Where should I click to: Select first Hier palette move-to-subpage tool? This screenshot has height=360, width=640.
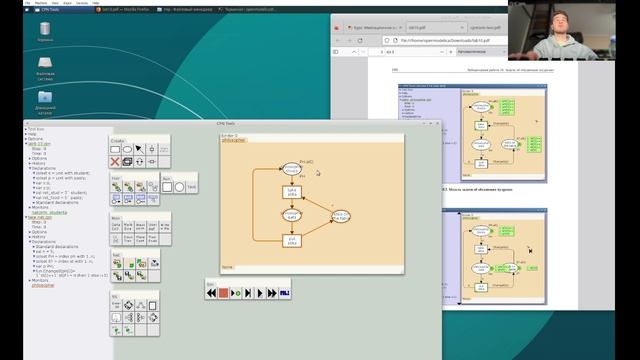click(x=116, y=187)
